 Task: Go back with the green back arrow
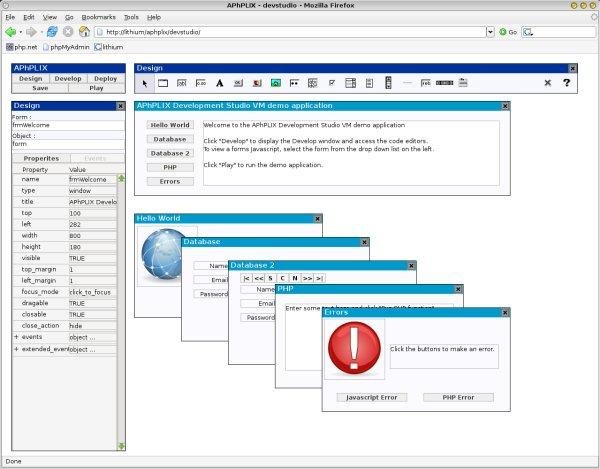[x=11, y=32]
